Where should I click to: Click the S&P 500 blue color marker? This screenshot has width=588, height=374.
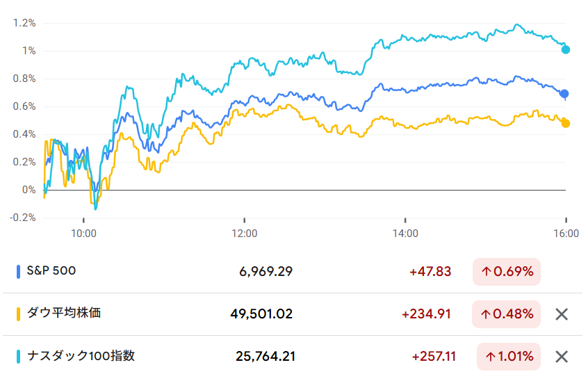18,272
